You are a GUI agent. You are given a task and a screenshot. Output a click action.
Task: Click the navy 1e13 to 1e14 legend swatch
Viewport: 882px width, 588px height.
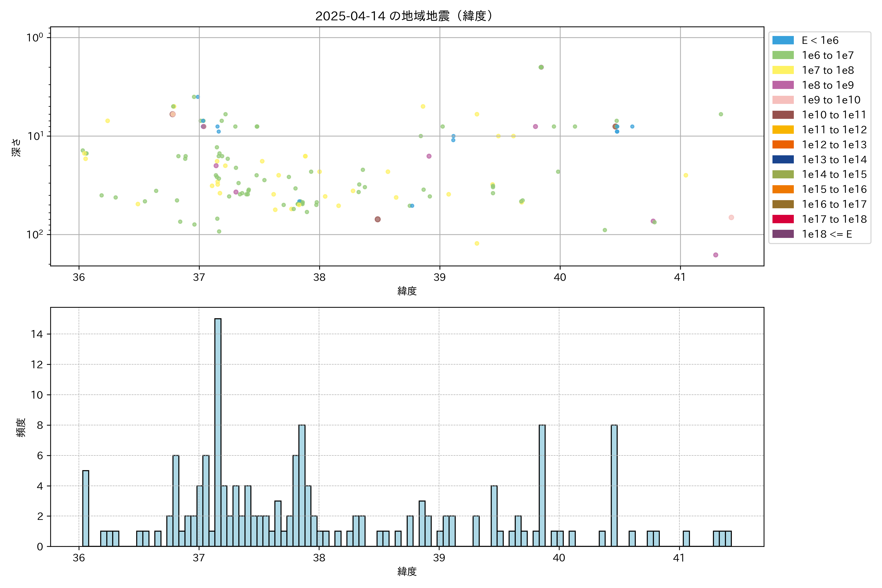[783, 159]
